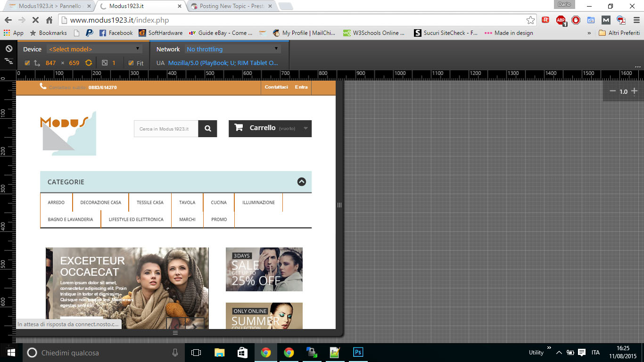Toggle the emulate screen resolution checkbox
Image resolution: width=644 pixels, height=362 pixels.
[27, 63]
